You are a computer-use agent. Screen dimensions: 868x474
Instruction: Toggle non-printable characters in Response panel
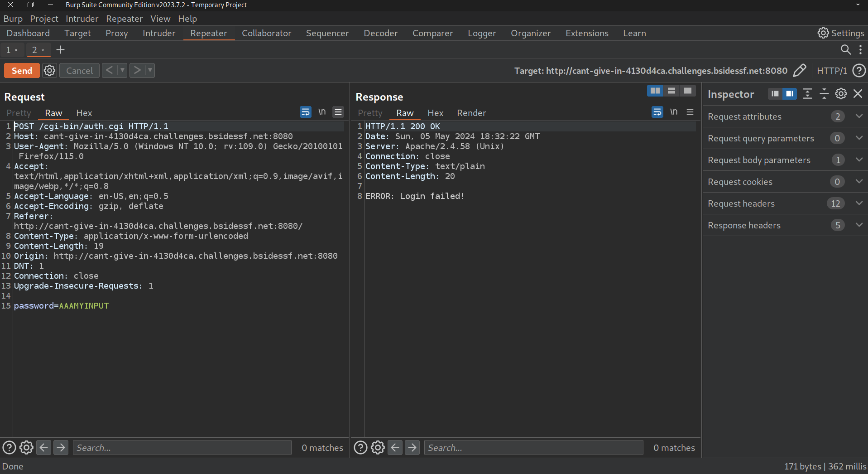[x=674, y=112]
